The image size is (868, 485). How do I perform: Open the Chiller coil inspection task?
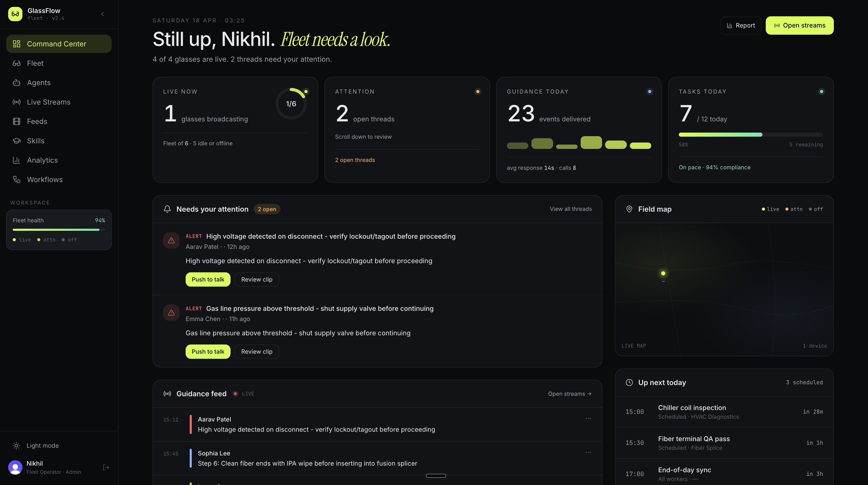724,412
